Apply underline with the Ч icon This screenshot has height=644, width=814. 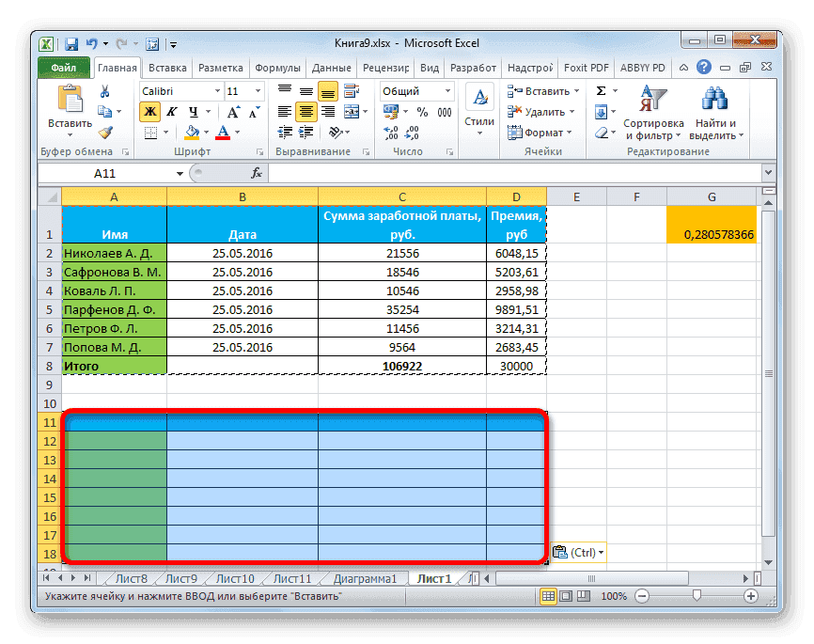(195, 112)
